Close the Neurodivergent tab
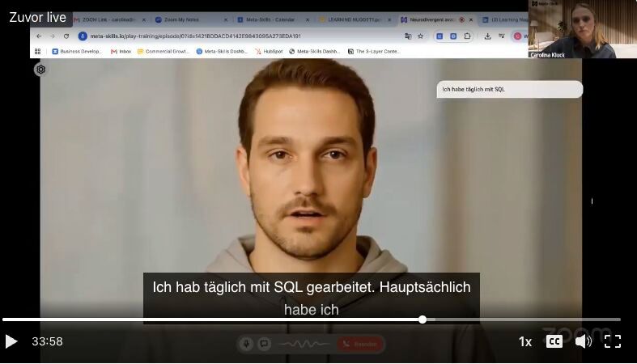 [x=471, y=19]
